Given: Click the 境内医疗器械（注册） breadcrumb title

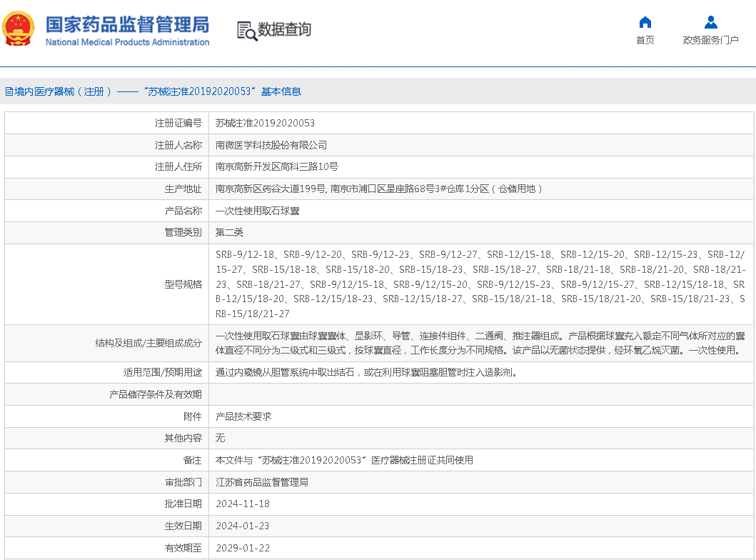Looking at the screenshot, I should (x=63, y=91).
